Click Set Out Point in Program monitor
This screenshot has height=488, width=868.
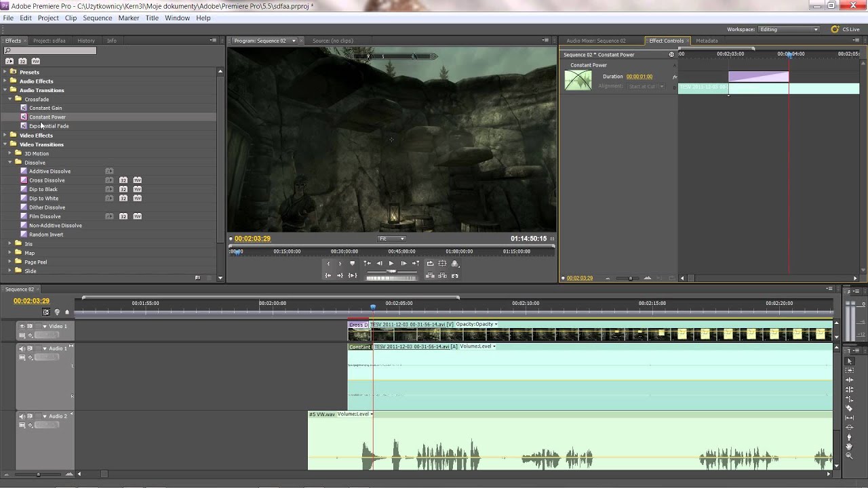(x=340, y=263)
